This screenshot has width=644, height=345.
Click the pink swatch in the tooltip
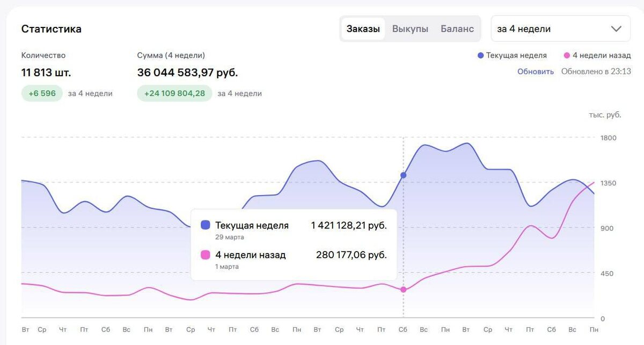tap(206, 255)
